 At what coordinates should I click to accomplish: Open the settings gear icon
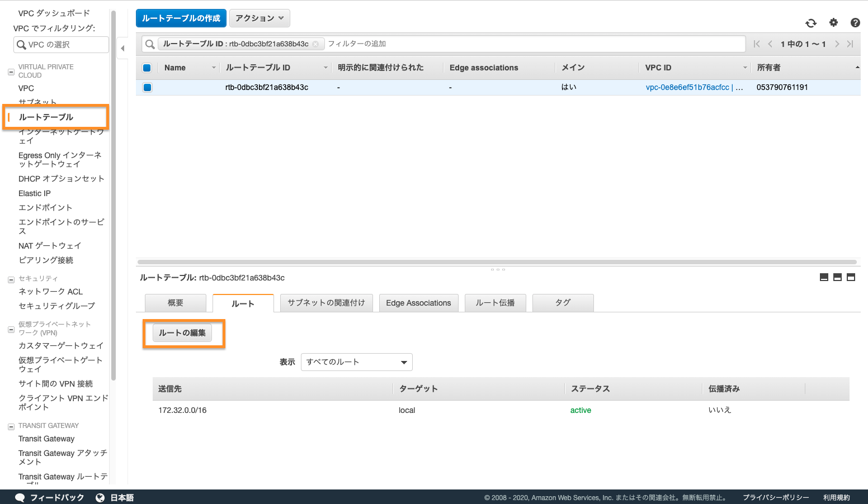833,22
